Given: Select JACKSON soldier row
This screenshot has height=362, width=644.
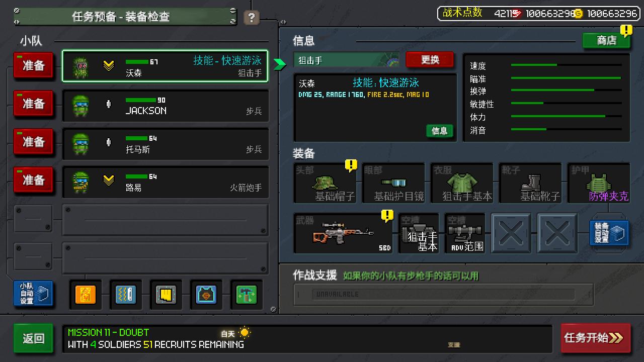Looking at the screenshot, I should (166, 105).
